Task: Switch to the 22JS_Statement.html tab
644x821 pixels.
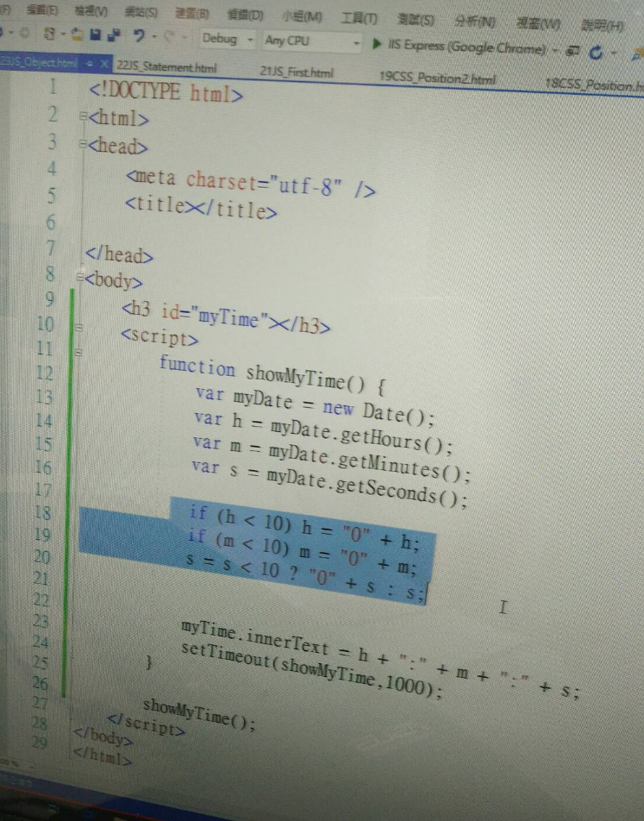Action: [x=166, y=66]
